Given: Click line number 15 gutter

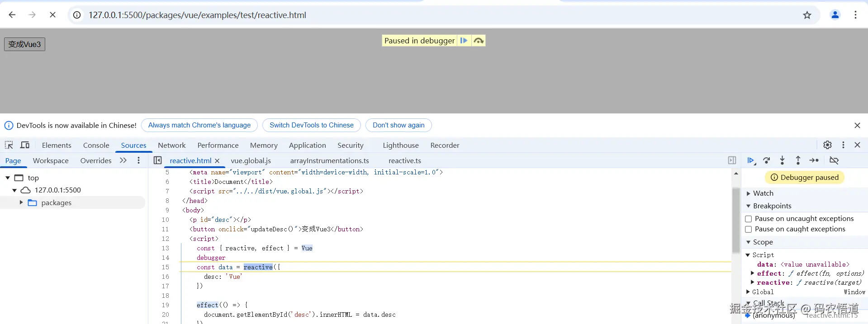Looking at the screenshot, I should (165, 267).
